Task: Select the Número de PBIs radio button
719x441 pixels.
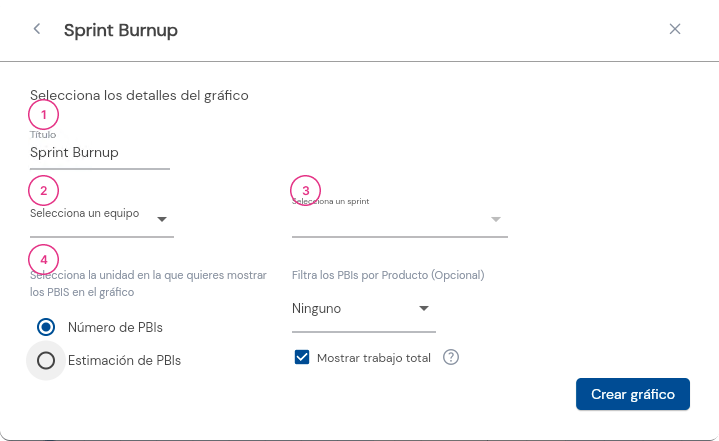Action: pyautogui.click(x=46, y=327)
